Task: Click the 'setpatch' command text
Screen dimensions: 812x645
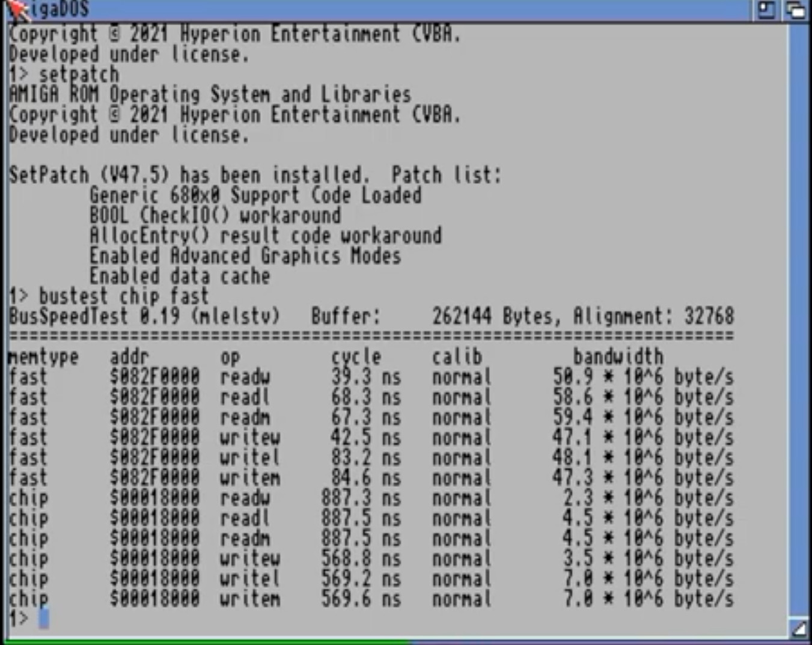Action: coord(79,75)
